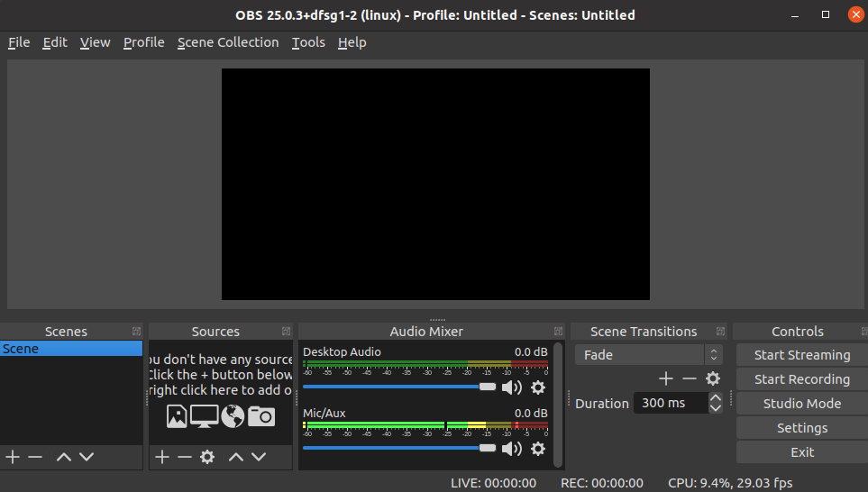Image resolution: width=868 pixels, height=492 pixels.
Task: Open transition properties gear icon
Action: click(x=713, y=378)
